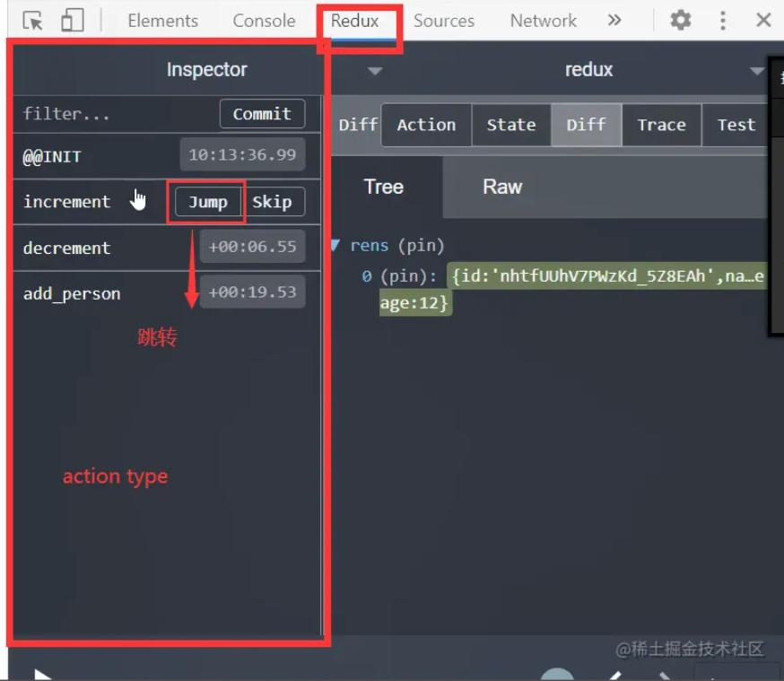The image size is (784, 681).
Task: Switch to the State tab
Action: click(511, 125)
